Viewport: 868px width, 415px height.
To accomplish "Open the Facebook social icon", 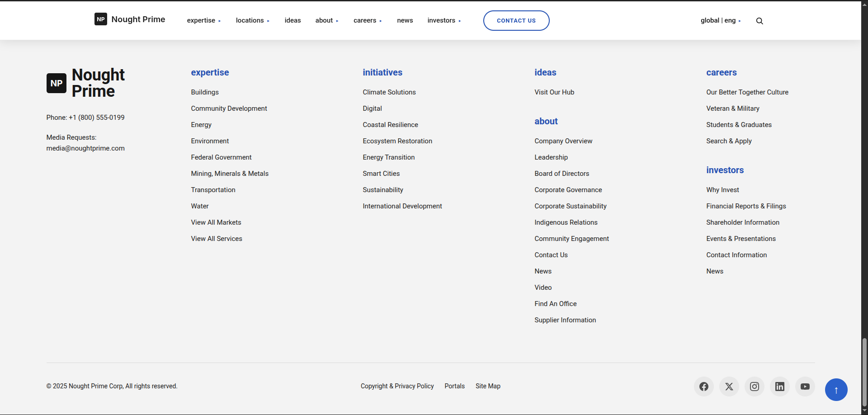I will pyautogui.click(x=703, y=387).
